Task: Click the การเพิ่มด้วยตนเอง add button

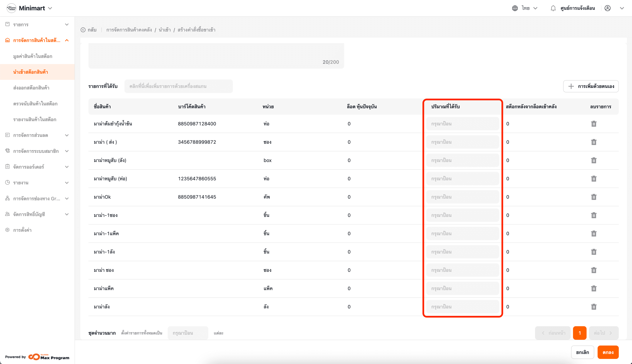Action: 591,86
